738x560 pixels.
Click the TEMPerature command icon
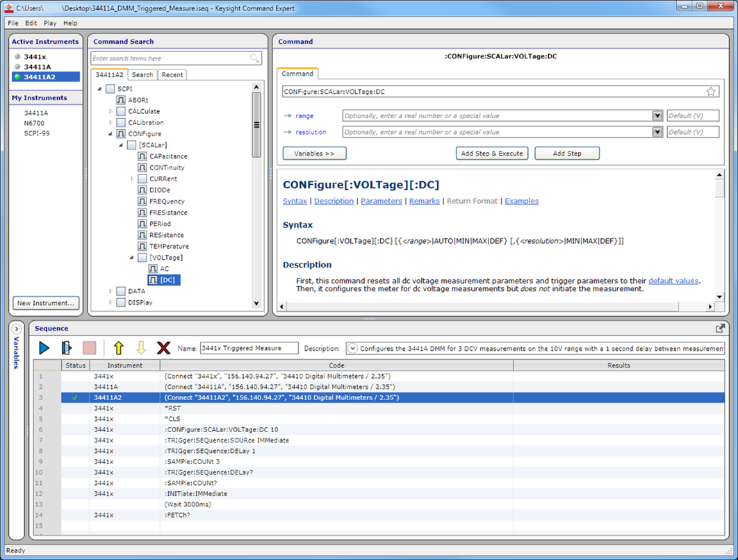click(142, 246)
